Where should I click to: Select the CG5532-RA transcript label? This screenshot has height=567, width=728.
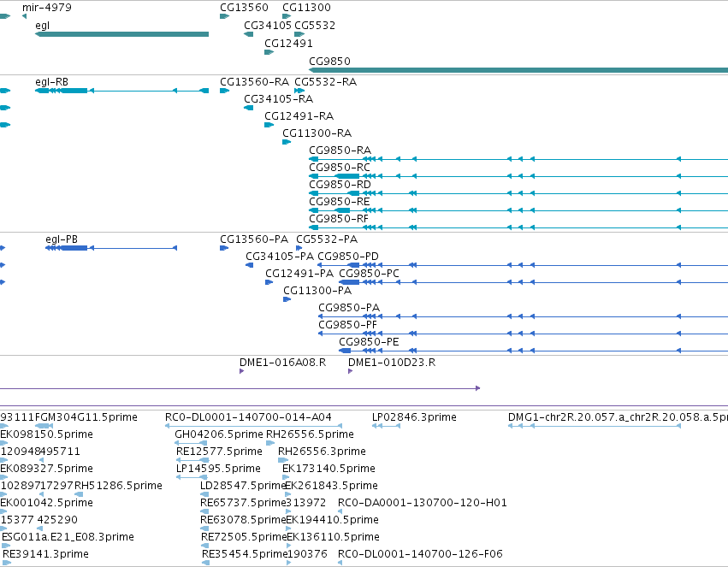click(325, 82)
